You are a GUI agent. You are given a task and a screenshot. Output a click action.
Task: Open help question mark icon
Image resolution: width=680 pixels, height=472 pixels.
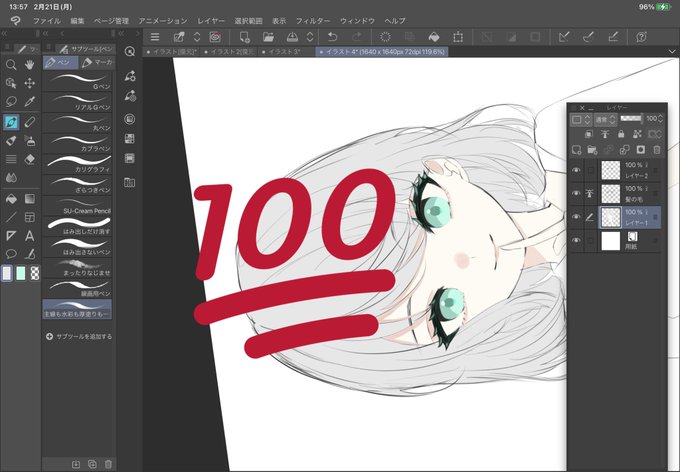click(x=641, y=37)
